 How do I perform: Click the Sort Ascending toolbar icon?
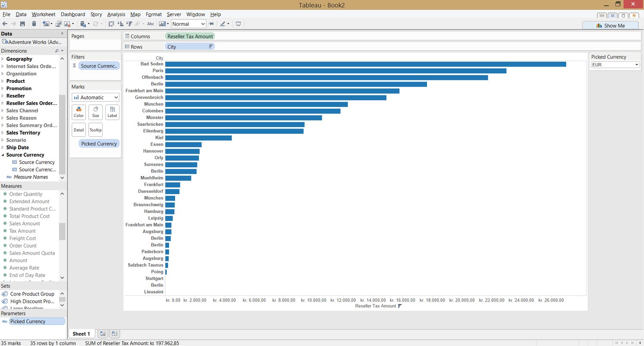(119, 24)
